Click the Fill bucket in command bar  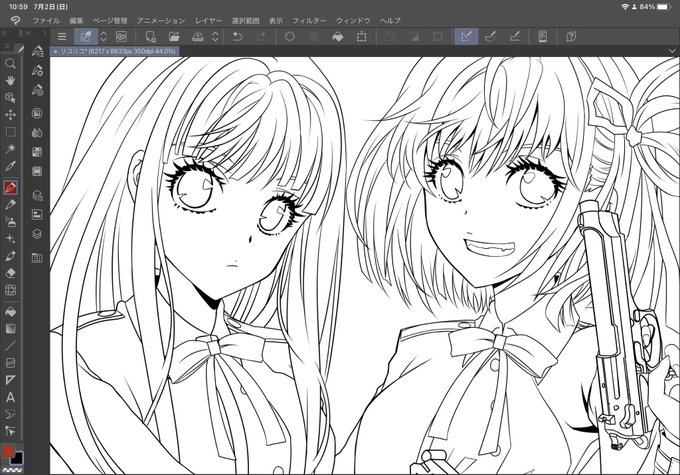pos(337,37)
